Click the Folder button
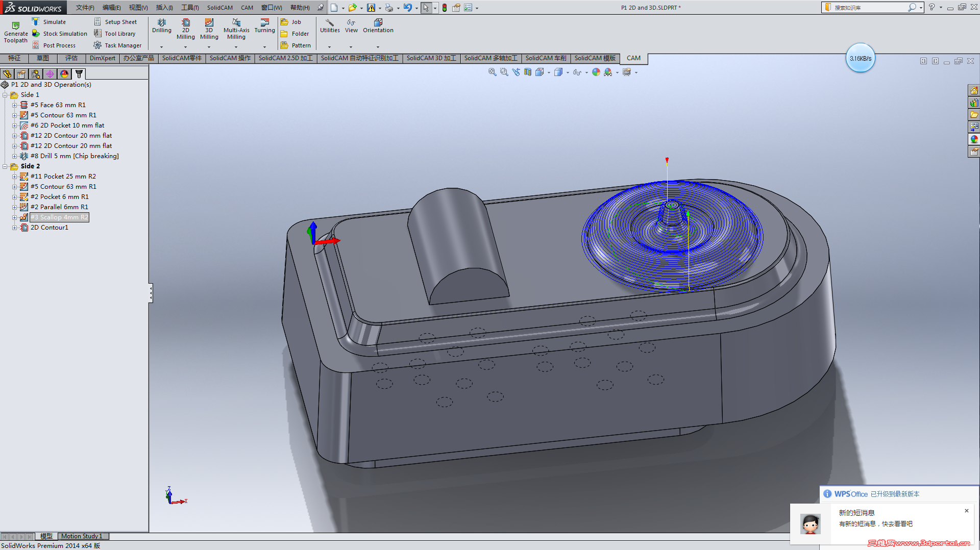The width and height of the screenshot is (980, 550). click(x=295, y=34)
